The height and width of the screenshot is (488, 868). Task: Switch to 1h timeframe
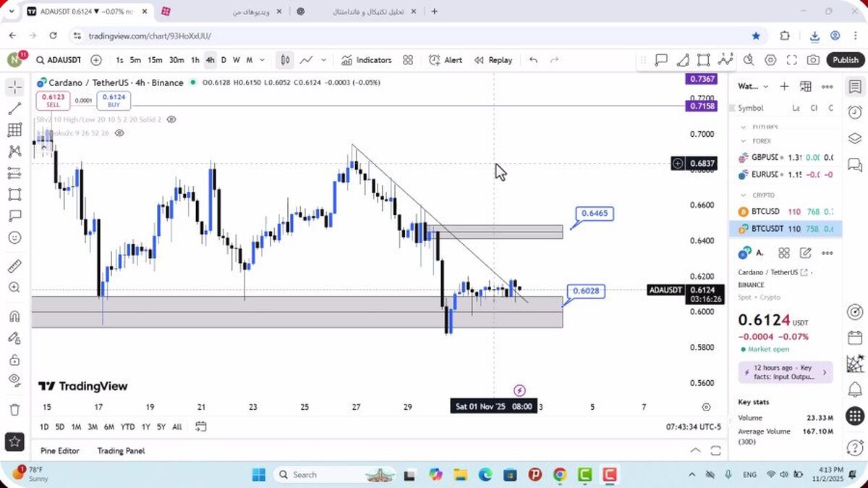195,60
